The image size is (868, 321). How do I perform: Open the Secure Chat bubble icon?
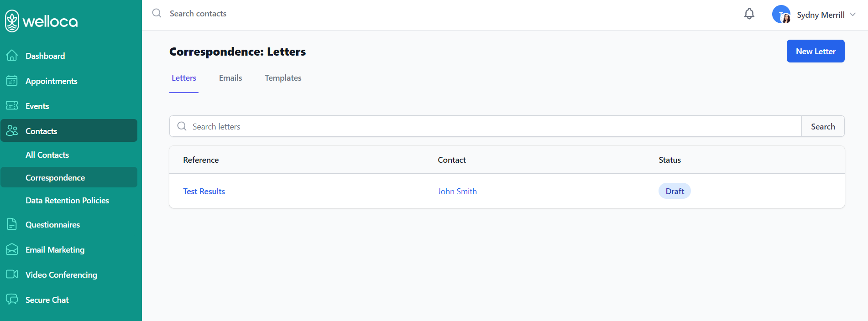coord(12,300)
